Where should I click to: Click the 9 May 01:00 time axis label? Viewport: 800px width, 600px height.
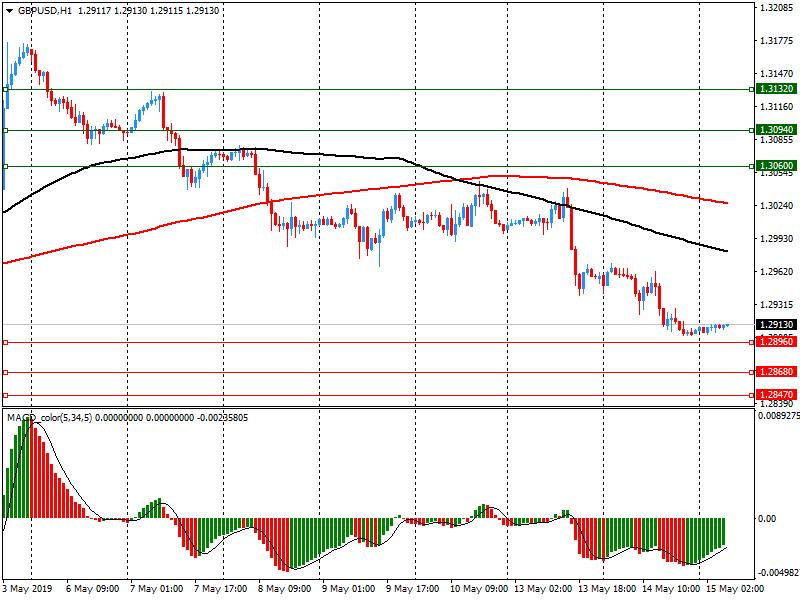pos(348,589)
